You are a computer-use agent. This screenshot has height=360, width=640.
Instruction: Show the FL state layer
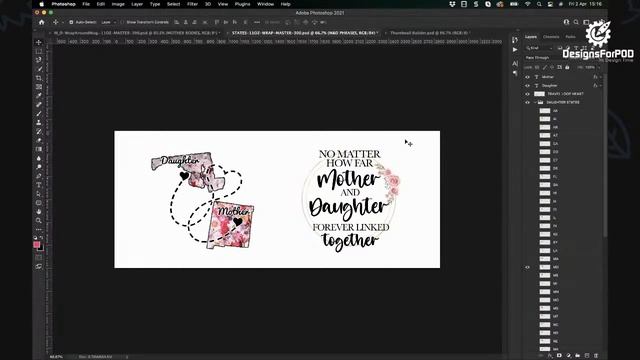tap(527, 177)
